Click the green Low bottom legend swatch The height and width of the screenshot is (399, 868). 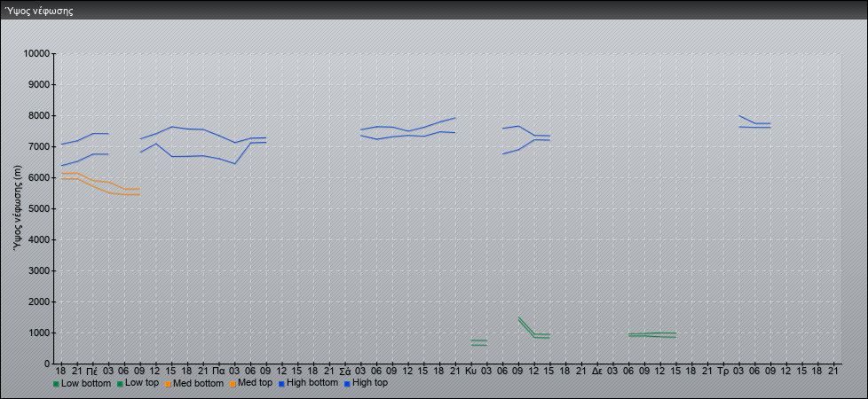coord(56,384)
